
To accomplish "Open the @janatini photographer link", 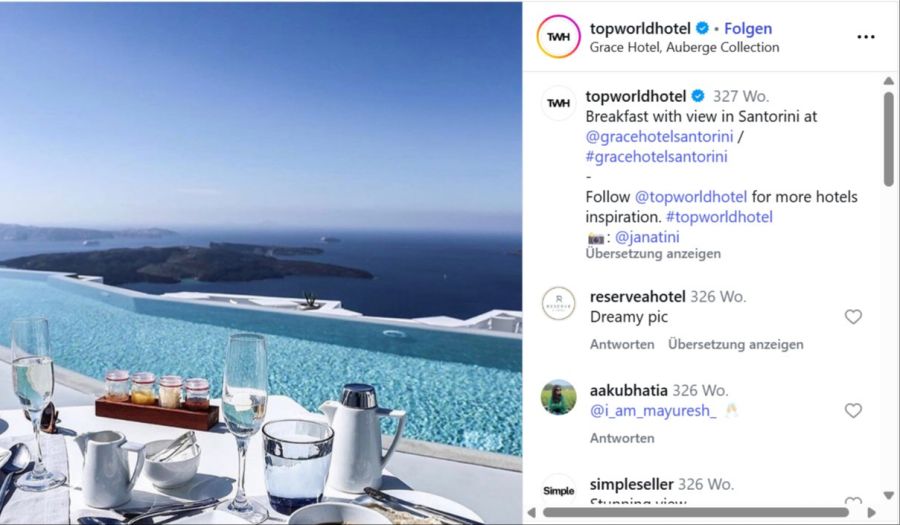I will tap(647, 237).
